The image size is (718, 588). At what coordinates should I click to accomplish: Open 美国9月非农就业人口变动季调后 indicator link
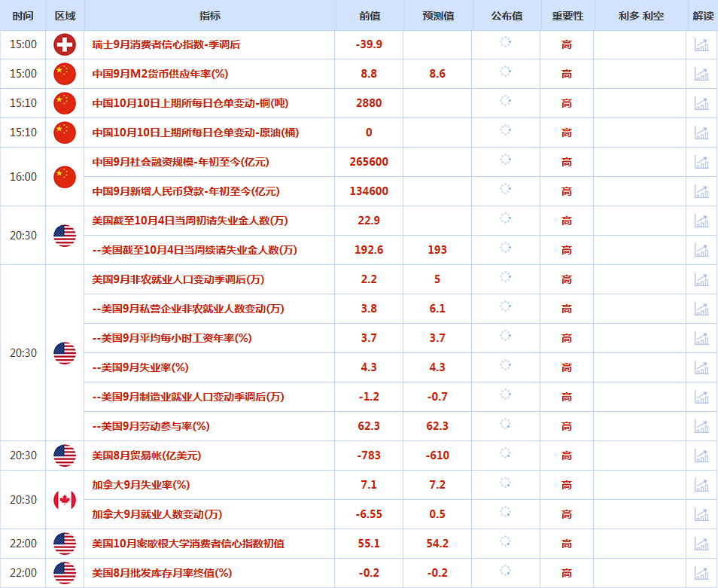[x=178, y=279]
